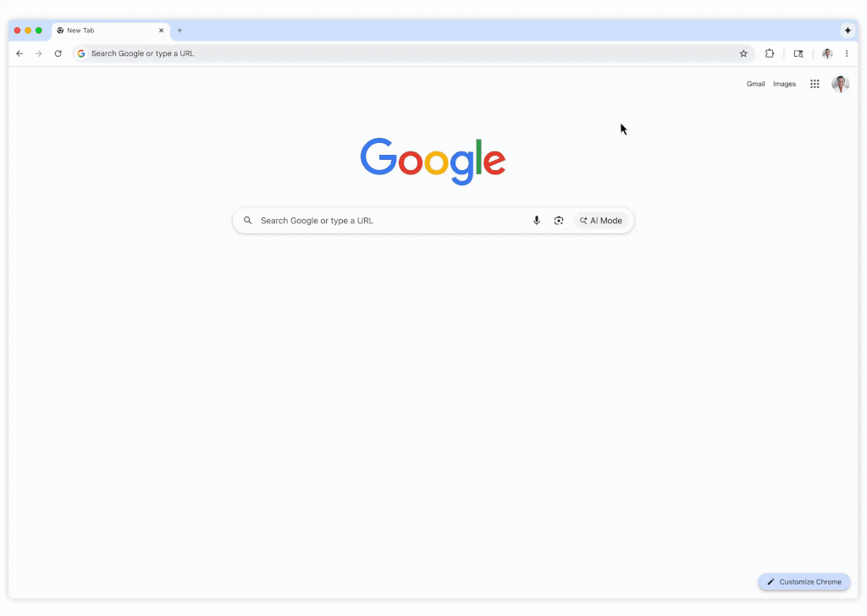867x616 pixels.
Task: Bookmark this tab with the star icon
Action: pyautogui.click(x=743, y=53)
